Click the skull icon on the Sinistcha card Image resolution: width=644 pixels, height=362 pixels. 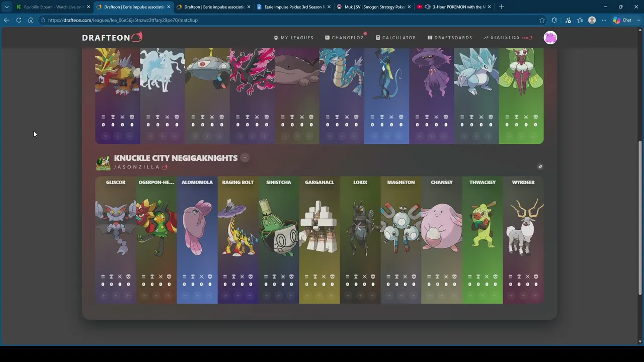[x=291, y=277]
